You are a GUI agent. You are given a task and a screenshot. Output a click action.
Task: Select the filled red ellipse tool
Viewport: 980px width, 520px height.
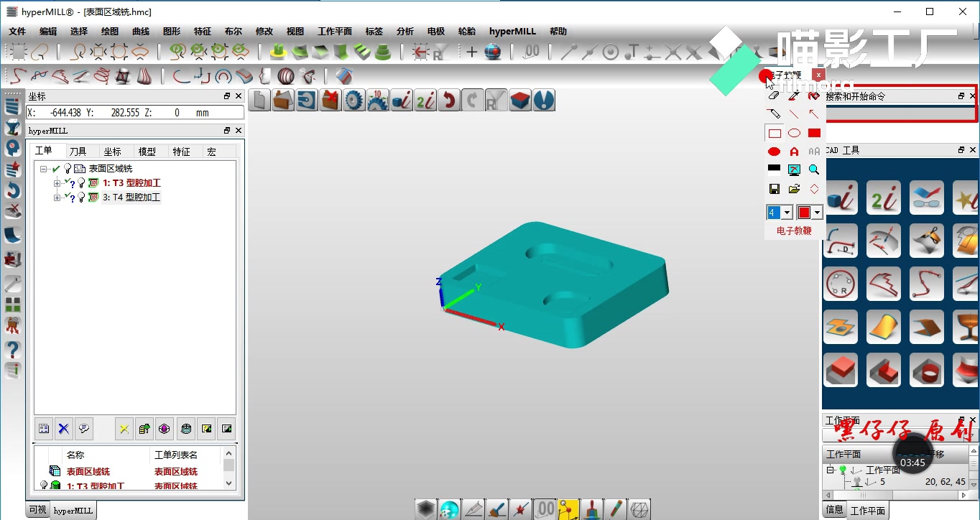click(x=774, y=152)
